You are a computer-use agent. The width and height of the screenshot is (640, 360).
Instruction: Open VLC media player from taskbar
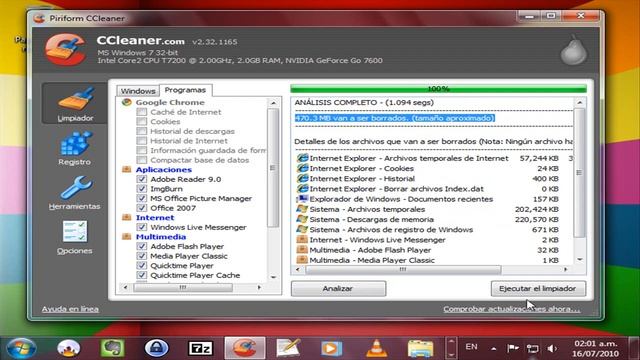tap(376, 349)
